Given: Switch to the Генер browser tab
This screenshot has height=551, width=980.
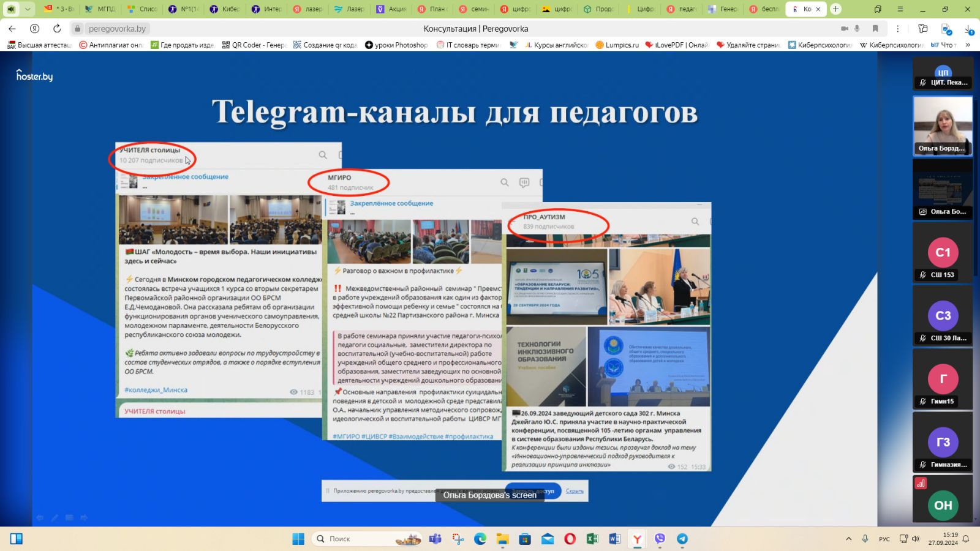Looking at the screenshot, I should pos(723,9).
